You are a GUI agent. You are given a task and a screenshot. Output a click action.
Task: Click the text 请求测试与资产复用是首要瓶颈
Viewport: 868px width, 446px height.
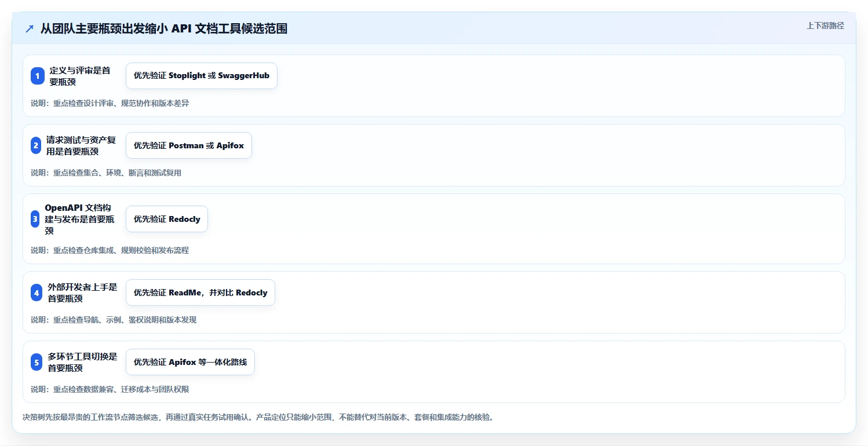click(81, 145)
